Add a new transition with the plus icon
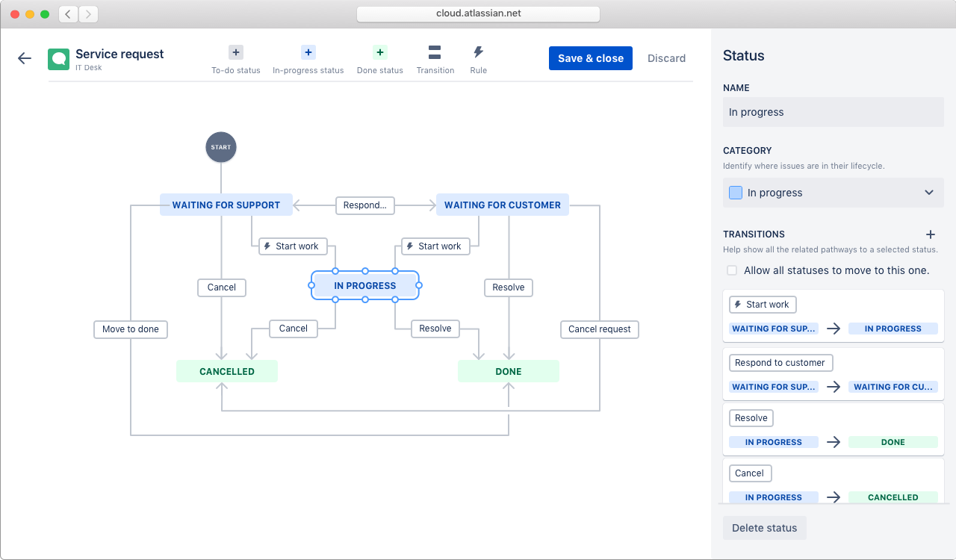This screenshot has width=956, height=560. [x=931, y=234]
